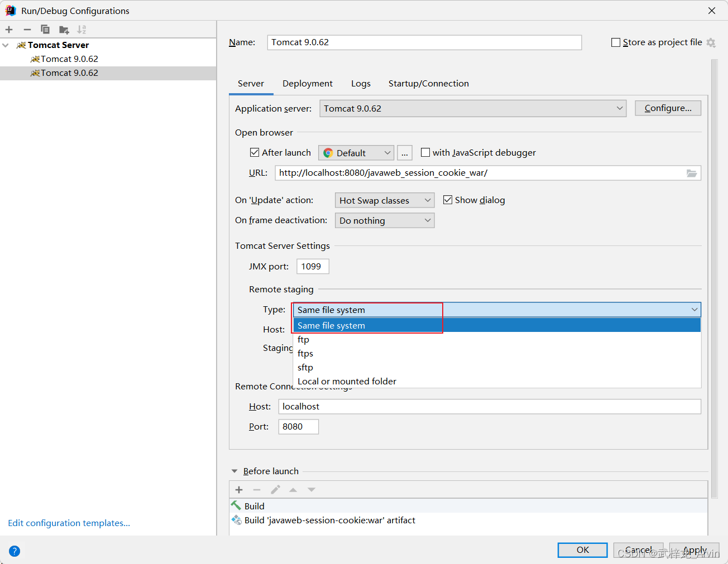This screenshot has height=564, width=728.
Task: Add a Before launch task
Action: point(238,489)
